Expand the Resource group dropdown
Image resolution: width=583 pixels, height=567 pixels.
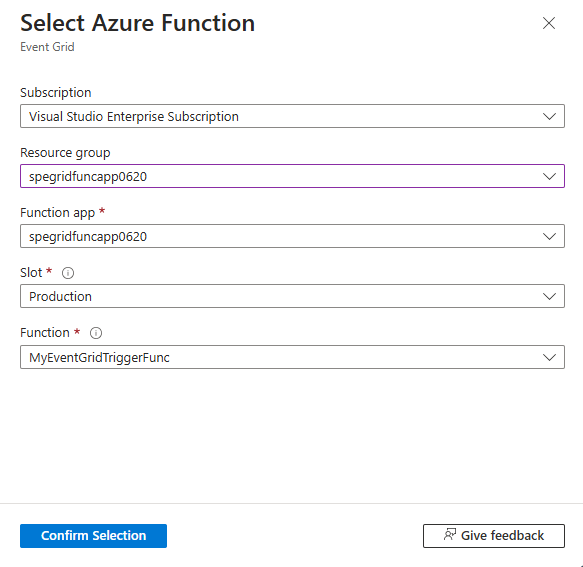(x=292, y=176)
